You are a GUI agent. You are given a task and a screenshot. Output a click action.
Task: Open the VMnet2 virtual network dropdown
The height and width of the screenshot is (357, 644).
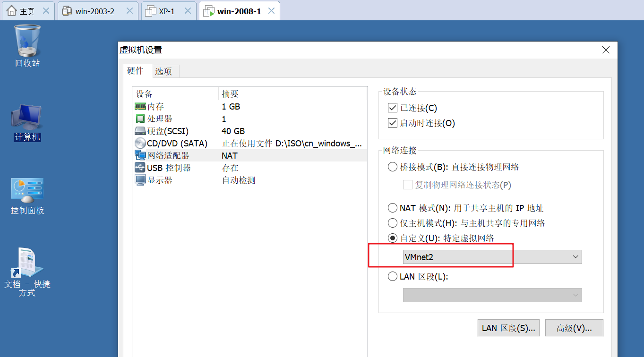tap(492, 257)
